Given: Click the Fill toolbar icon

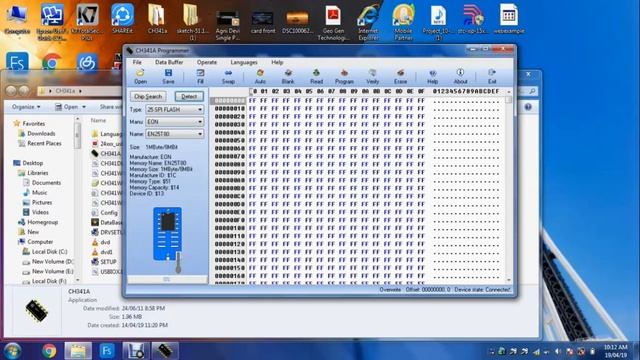Looking at the screenshot, I should click(x=200, y=76).
